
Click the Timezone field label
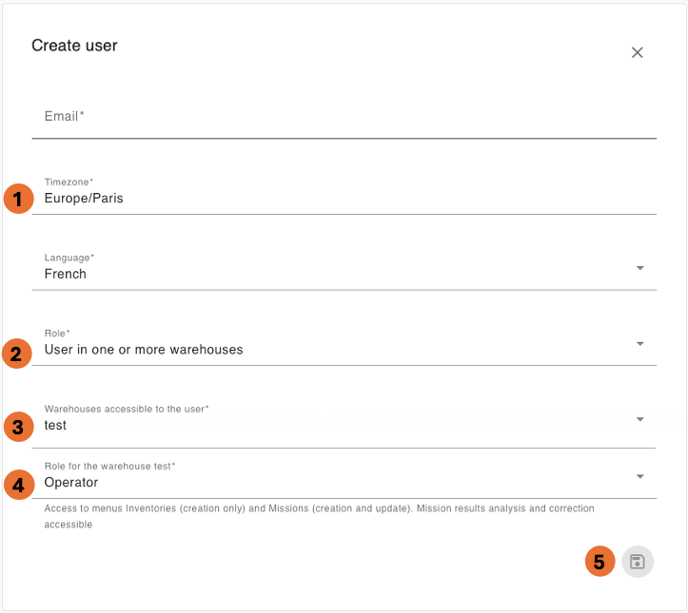pos(68,182)
